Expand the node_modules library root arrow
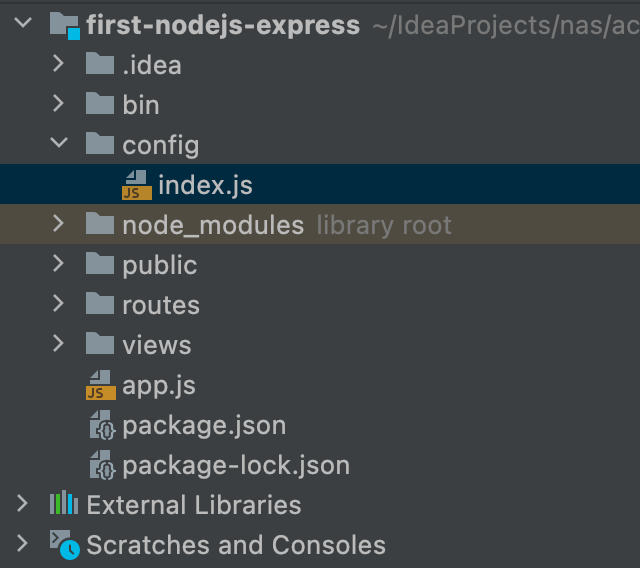Viewport: 640px width, 568px height. 58,224
